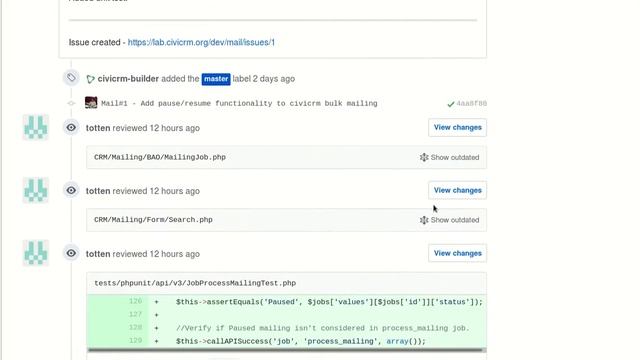The image size is (640, 360).
Task: Click the totten avatar beside the Search.php review
Action: coord(36,190)
